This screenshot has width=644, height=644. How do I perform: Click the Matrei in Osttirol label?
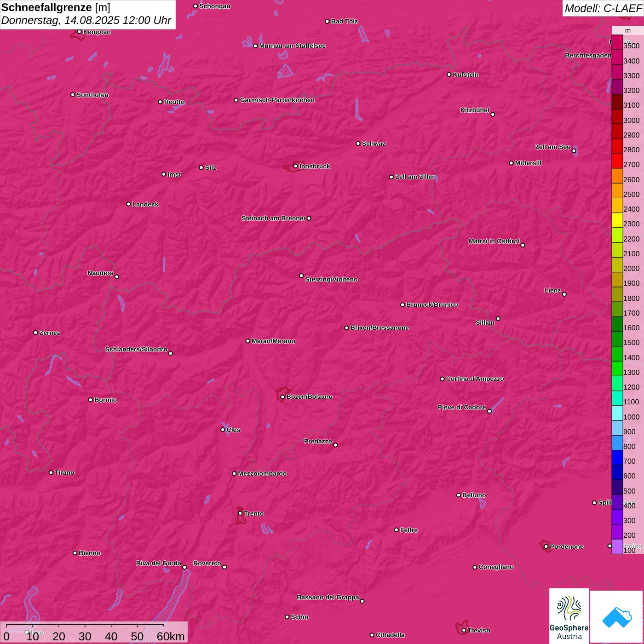[x=494, y=241]
